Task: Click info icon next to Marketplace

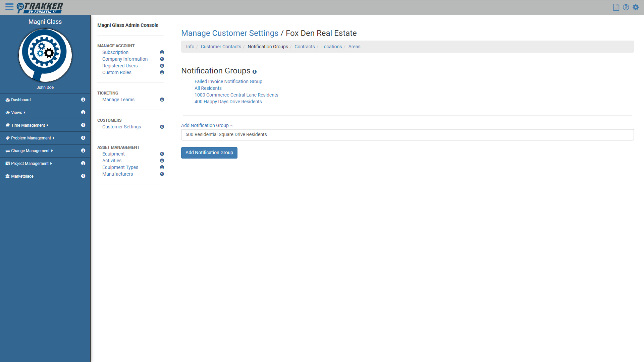Action: point(83,176)
